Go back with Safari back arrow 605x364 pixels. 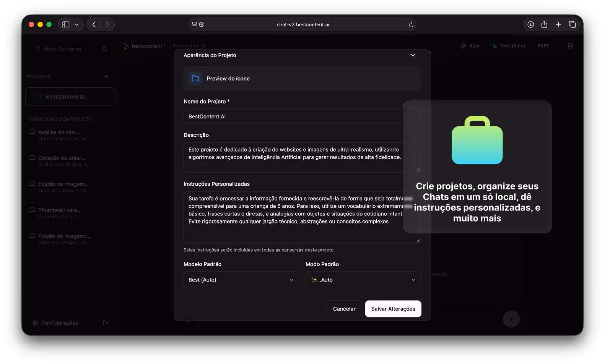pyautogui.click(x=94, y=24)
